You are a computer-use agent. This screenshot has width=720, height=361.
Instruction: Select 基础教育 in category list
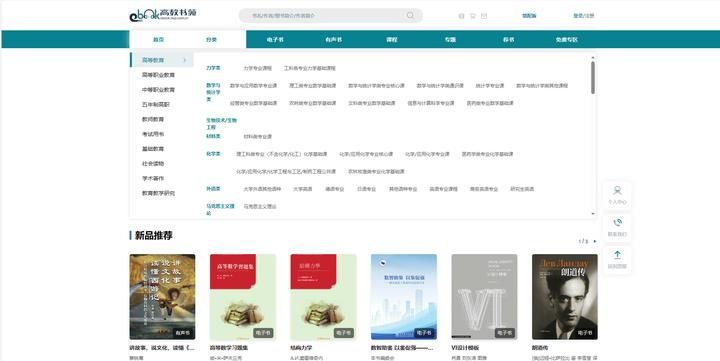(x=152, y=149)
